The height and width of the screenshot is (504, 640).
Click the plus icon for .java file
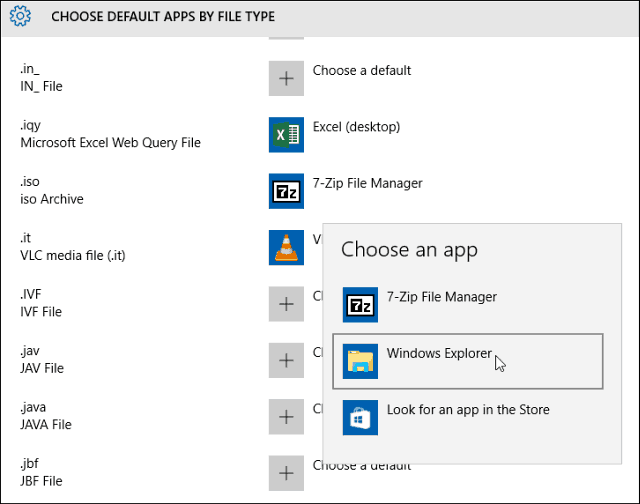click(286, 416)
